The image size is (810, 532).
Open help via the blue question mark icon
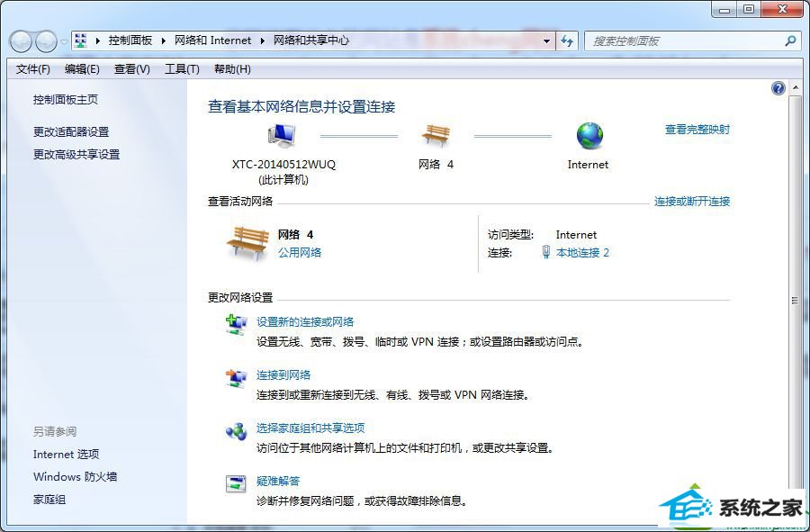click(778, 88)
